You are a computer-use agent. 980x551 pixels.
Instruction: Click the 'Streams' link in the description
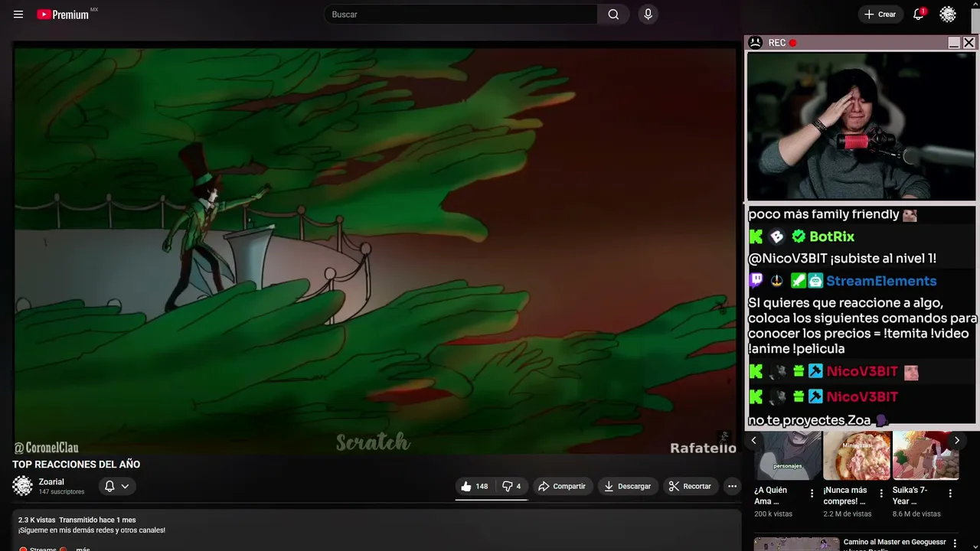tap(44, 548)
